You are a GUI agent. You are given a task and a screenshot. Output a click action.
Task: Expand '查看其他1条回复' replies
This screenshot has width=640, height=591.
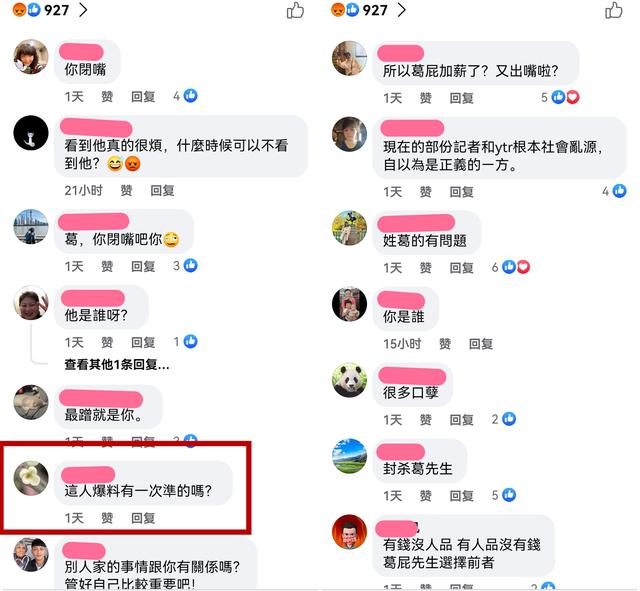click(117, 364)
